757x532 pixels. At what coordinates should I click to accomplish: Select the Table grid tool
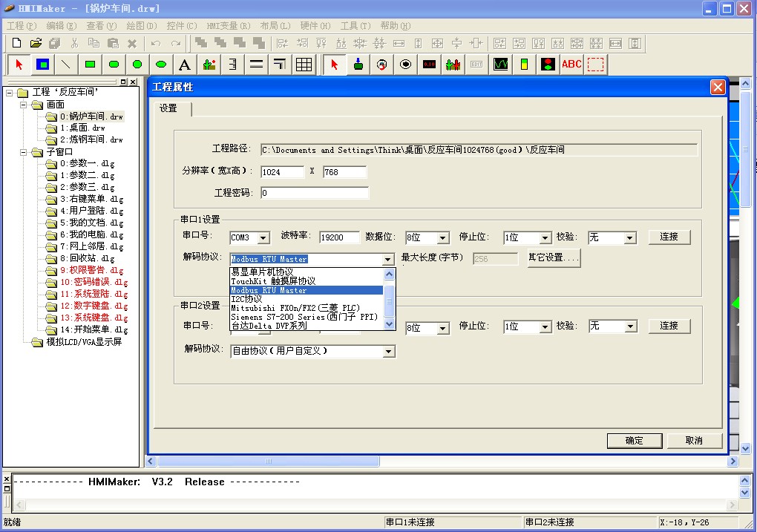coord(304,65)
